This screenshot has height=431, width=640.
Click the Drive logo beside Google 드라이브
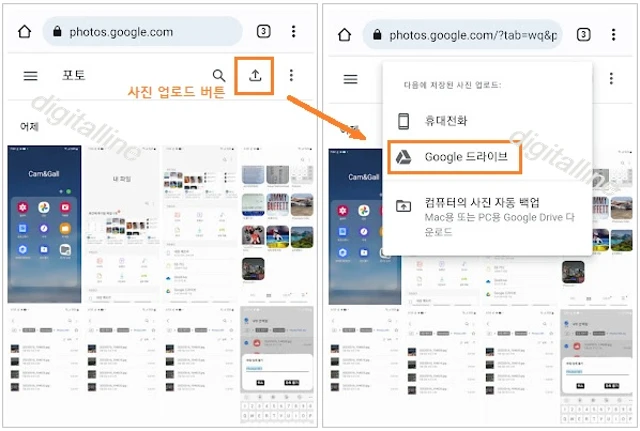[x=403, y=157]
